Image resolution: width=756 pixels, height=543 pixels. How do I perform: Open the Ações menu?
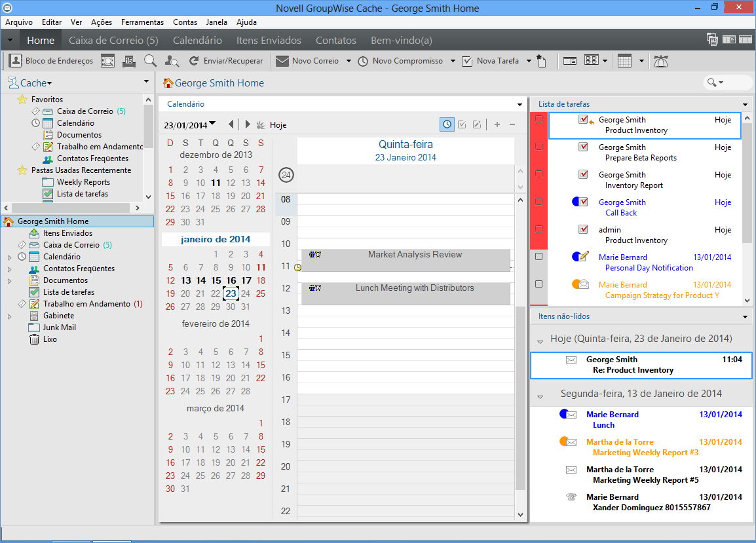(102, 22)
